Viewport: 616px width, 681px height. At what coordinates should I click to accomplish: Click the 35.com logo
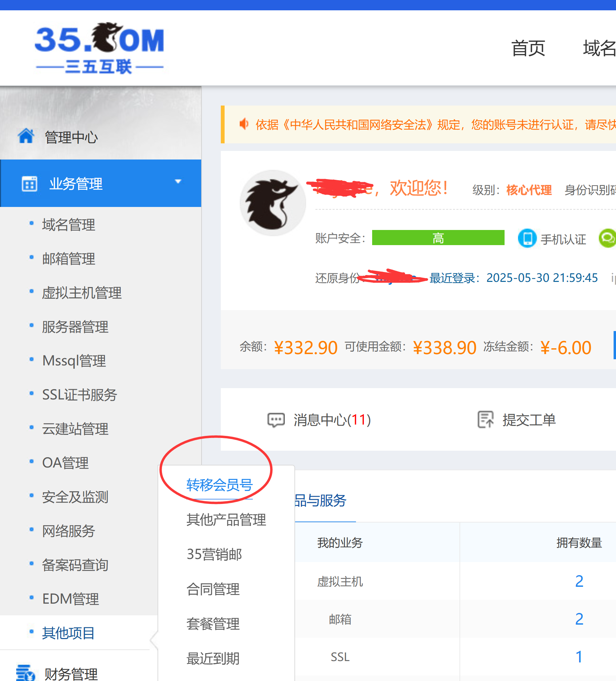[99, 48]
